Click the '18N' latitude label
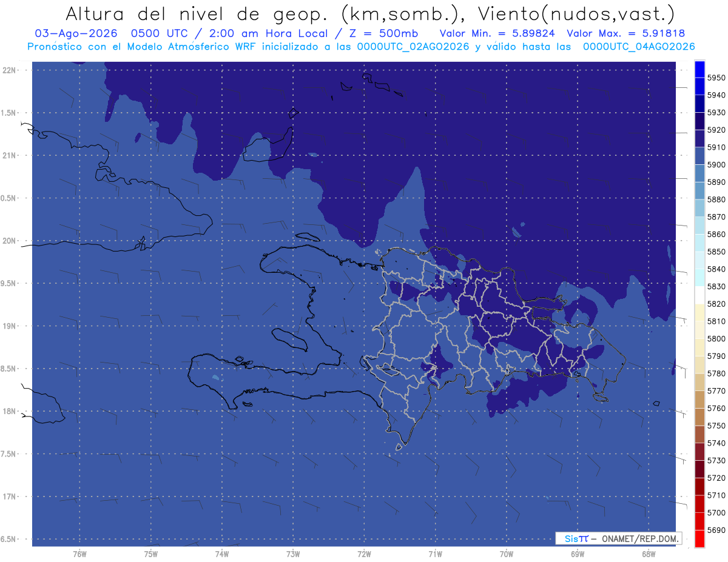This screenshot has height=562, width=728. tap(8, 411)
